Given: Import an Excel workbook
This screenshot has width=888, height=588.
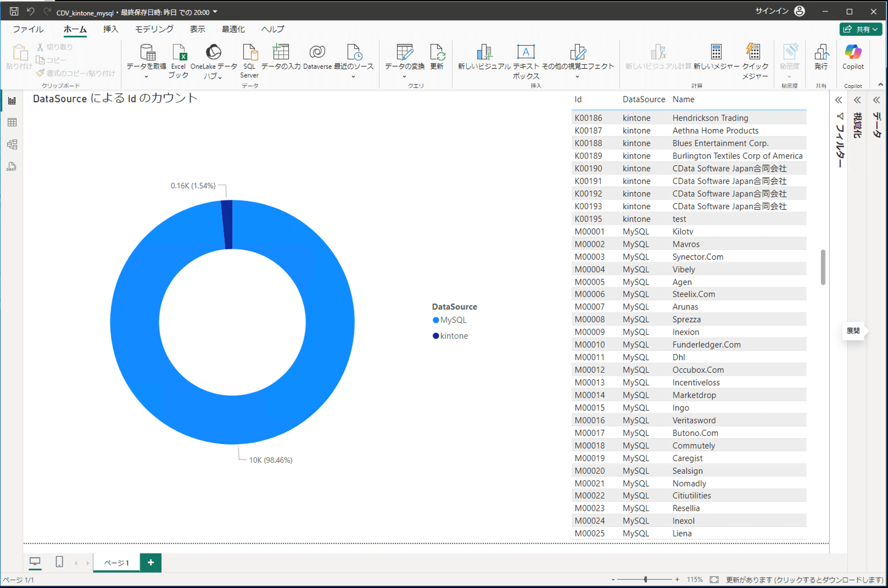Looking at the screenshot, I should click(178, 60).
